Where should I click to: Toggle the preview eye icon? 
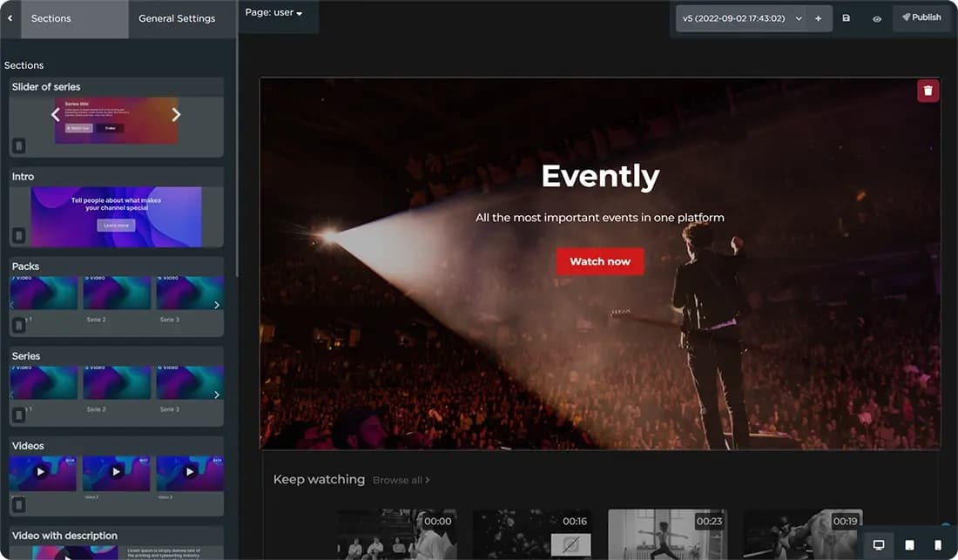click(877, 18)
